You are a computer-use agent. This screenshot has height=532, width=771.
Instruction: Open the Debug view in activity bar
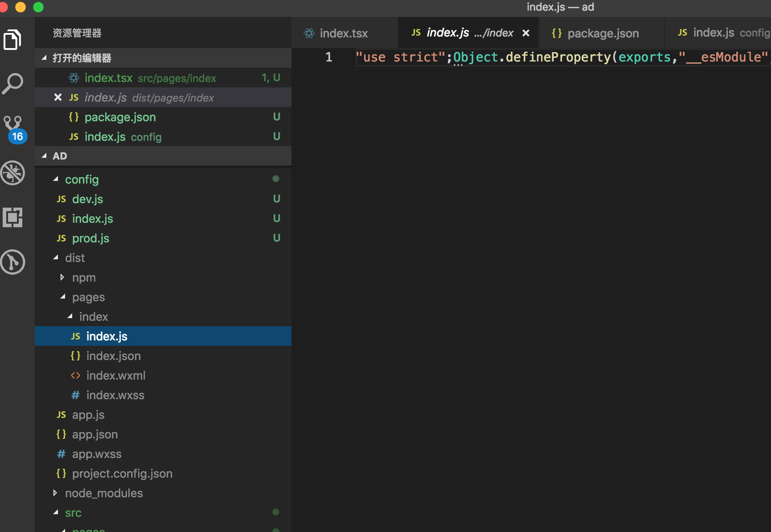click(12, 173)
